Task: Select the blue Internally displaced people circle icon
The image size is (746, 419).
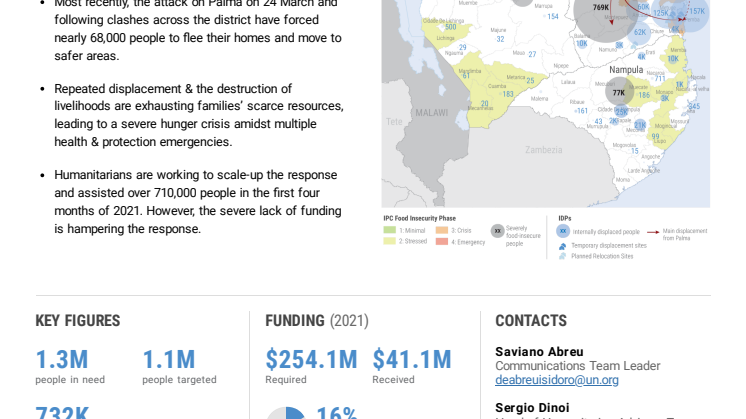Action: click(x=563, y=231)
